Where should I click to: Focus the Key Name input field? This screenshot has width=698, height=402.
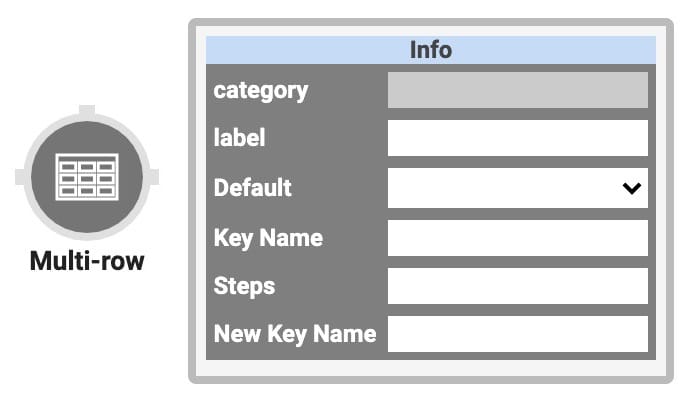pos(518,238)
